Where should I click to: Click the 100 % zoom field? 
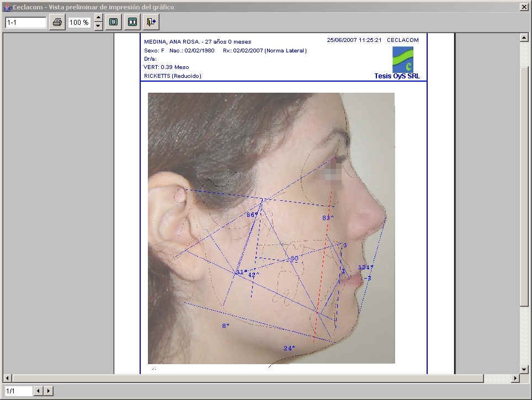coord(79,23)
